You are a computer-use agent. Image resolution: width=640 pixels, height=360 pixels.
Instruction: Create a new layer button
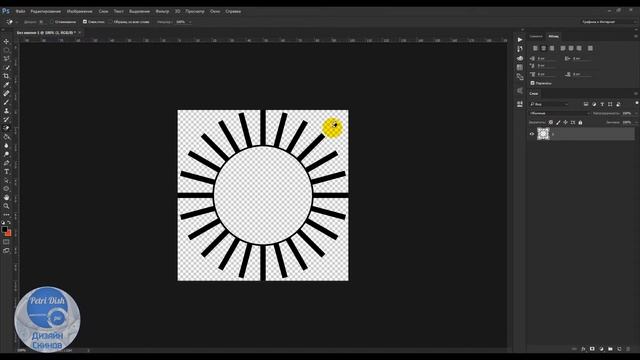click(x=619, y=349)
